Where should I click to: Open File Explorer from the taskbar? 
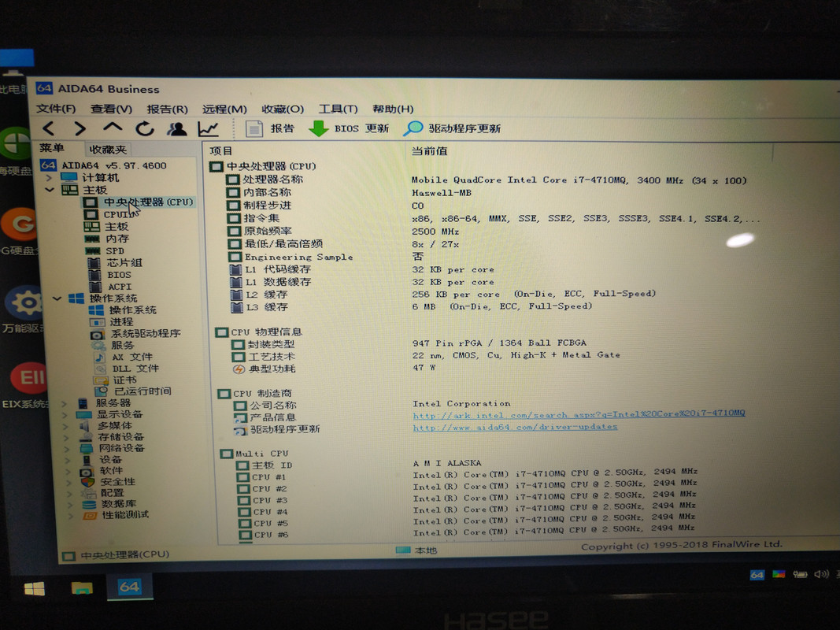click(82, 588)
